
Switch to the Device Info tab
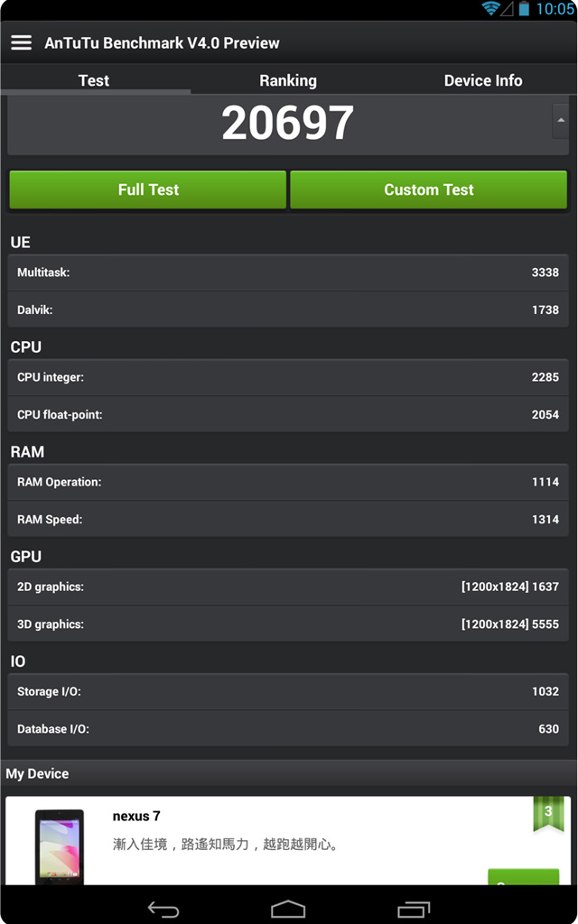[482, 80]
